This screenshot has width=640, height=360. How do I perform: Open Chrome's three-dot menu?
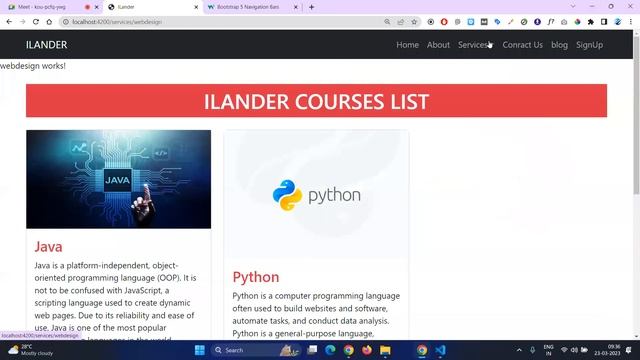[x=631, y=22]
